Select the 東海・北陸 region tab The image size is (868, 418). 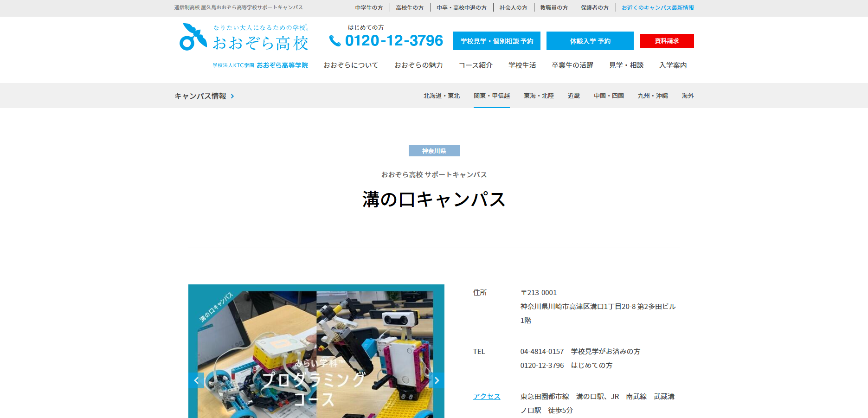click(539, 96)
